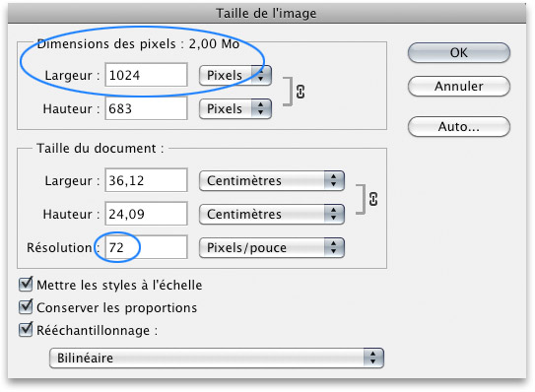Image resolution: width=535 pixels, height=392 pixels.
Task: Open the Pixels/pouce resolution units dropdown
Action: point(272,247)
